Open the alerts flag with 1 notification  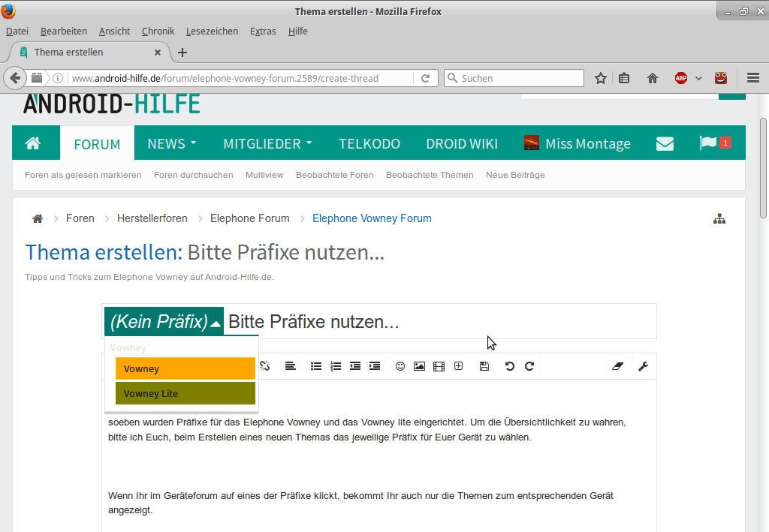click(715, 143)
